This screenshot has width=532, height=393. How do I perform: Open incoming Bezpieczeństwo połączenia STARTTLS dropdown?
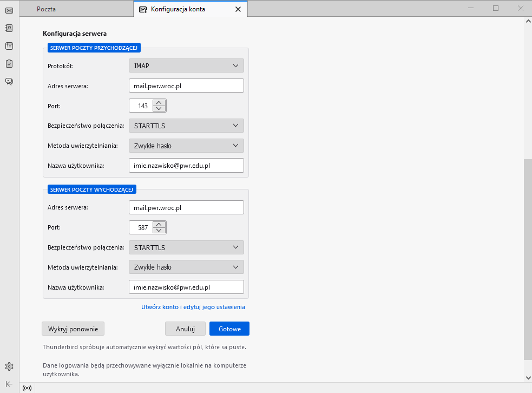pos(186,126)
